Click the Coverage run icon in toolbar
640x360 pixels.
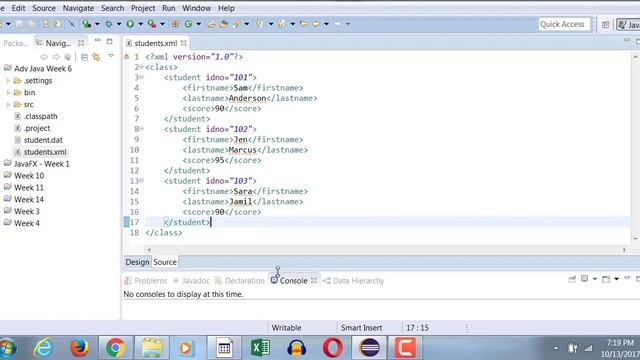[87, 24]
